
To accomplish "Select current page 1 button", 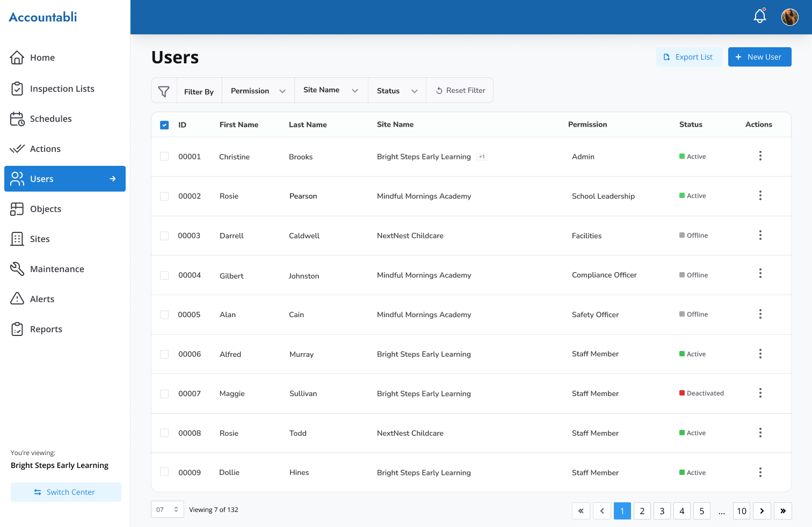I will click(x=622, y=511).
